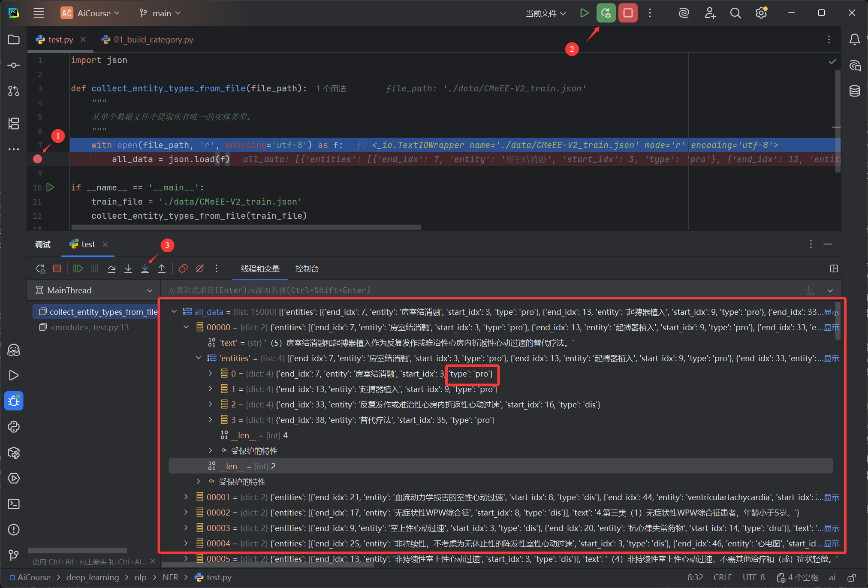This screenshot has width=868, height=588.
Task: Rerun the test debug session
Action: pyautogui.click(x=41, y=268)
